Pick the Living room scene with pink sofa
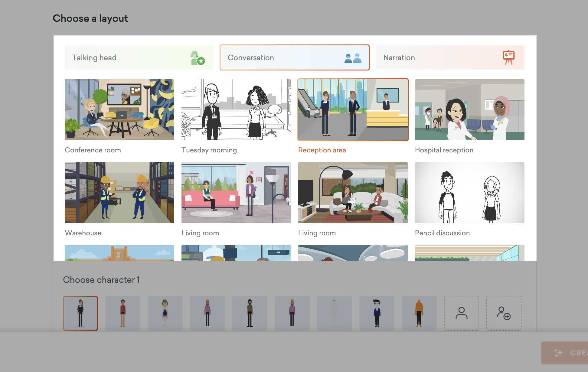 click(x=236, y=193)
